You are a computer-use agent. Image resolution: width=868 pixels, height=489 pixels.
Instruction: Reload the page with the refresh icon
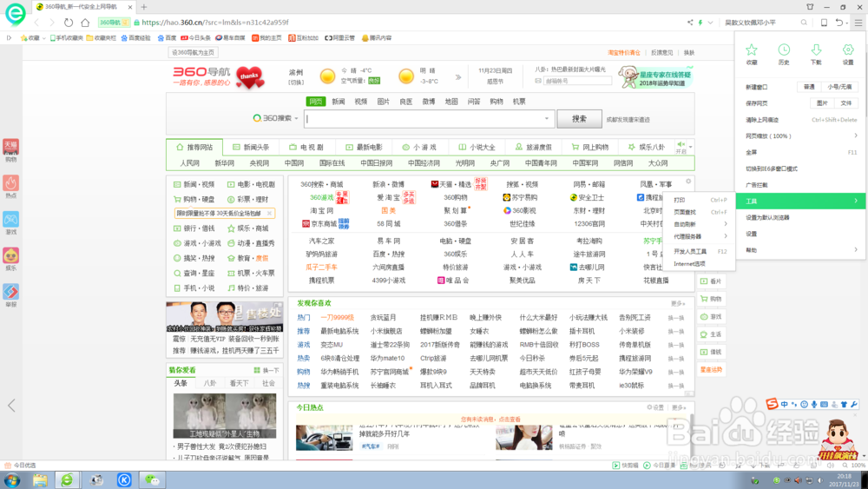tap(68, 23)
